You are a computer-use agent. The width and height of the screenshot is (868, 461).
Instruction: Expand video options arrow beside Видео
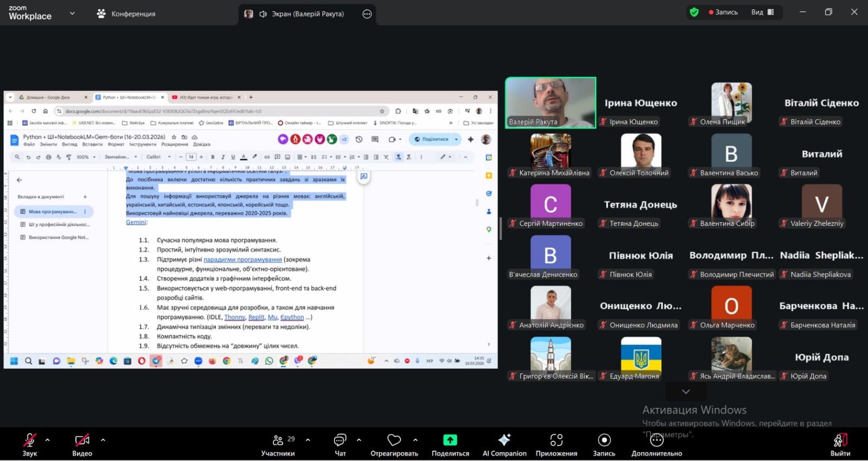point(103,440)
